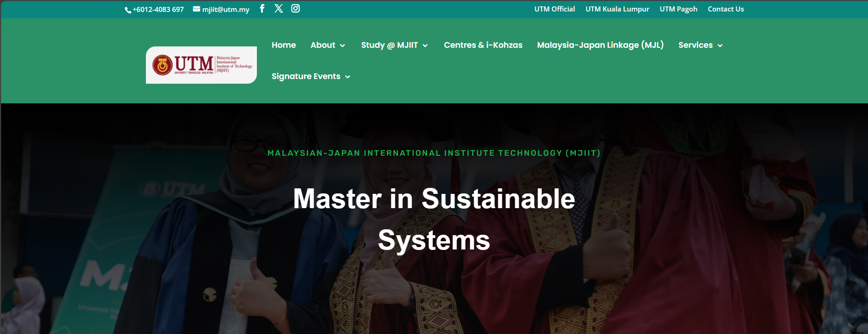Image resolution: width=868 pixels, height=334 pixels.
Task: Visit the UTM Kuala Lumpur link
Action: coord(617,9)
